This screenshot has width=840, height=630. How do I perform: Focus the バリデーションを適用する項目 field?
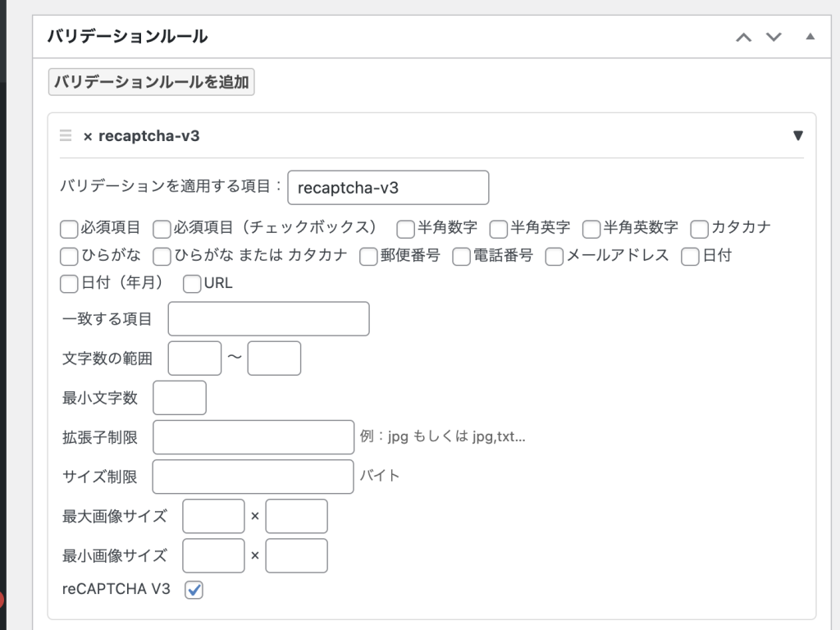click(x=388, y=188)
